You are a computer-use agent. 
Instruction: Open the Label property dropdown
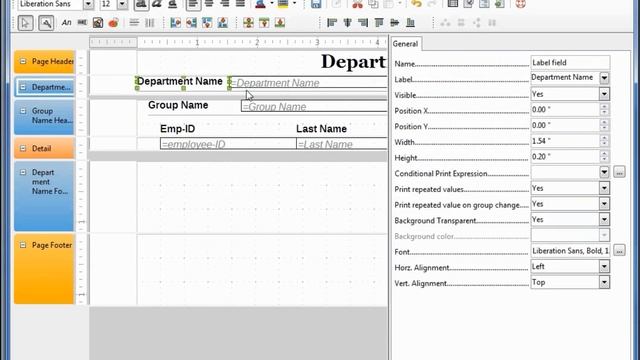click(604, 78)
